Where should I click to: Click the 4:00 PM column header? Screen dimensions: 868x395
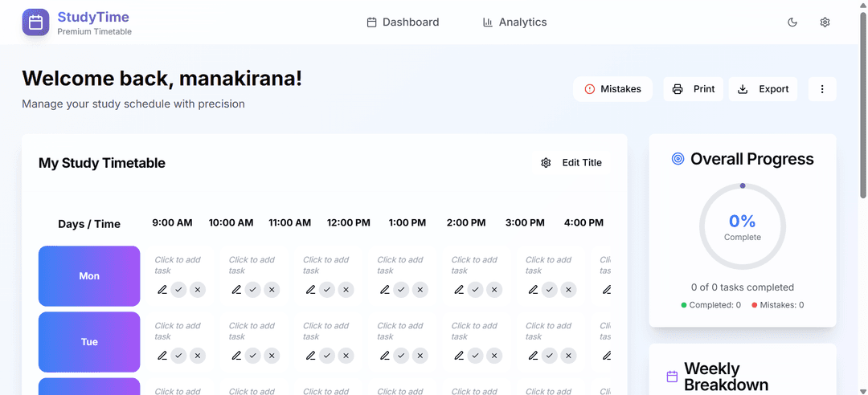(583, 223)
